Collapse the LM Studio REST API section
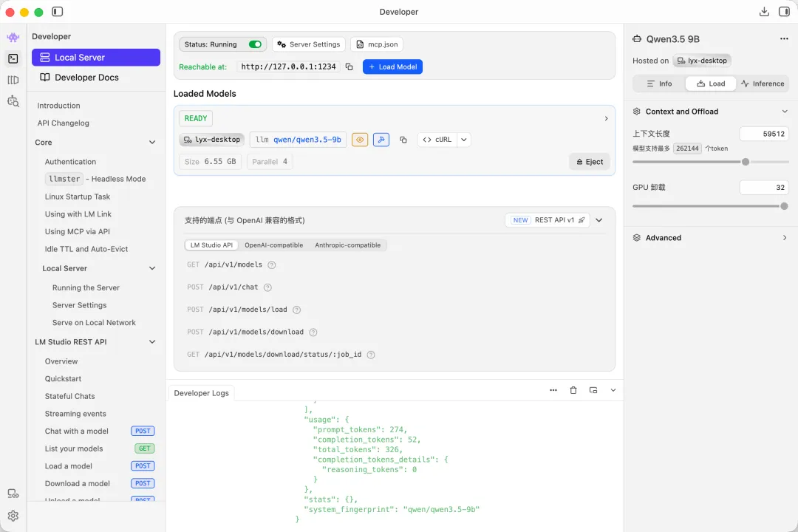This screenshot has height=532, width=798. (x=151, y=341)
